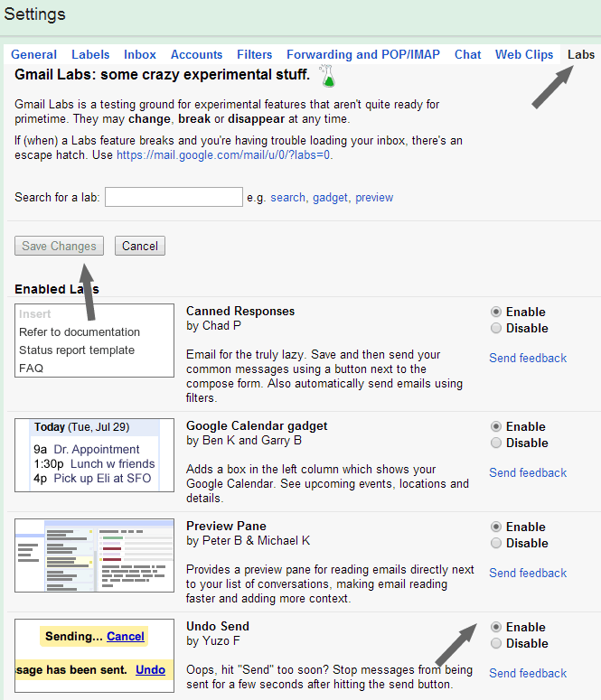The height and width of the screenshot is (700, 601).
Task: Select Disable for Undo Send
Action: coord(496,643)
